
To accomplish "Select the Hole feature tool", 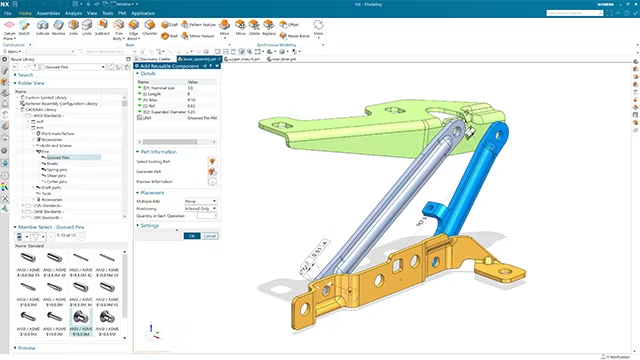I will coord(73,28).
